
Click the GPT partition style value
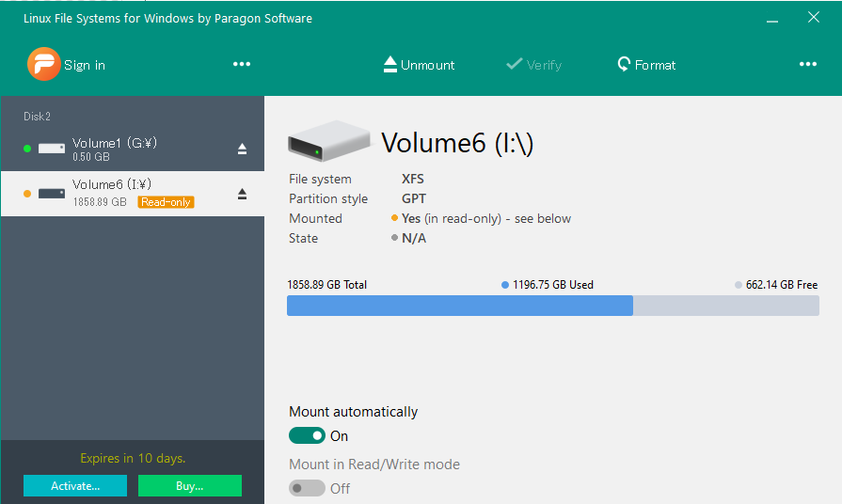coord(414,198)
